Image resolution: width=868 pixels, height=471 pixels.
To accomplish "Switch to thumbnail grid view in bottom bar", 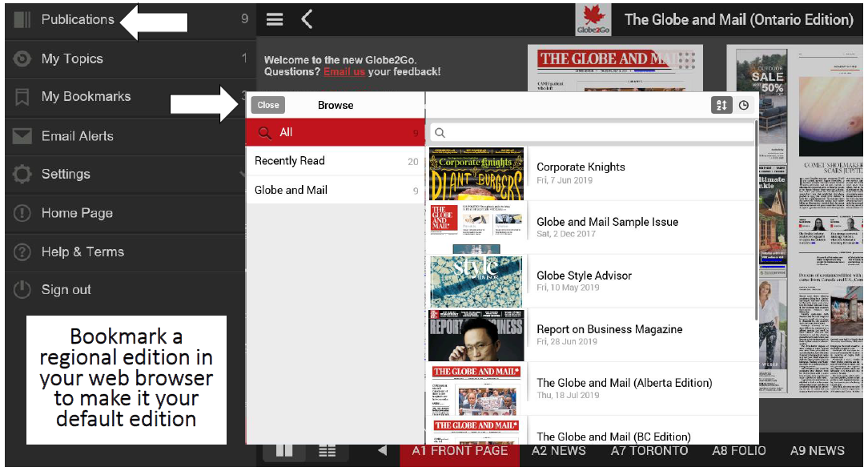I will point(327,451).
